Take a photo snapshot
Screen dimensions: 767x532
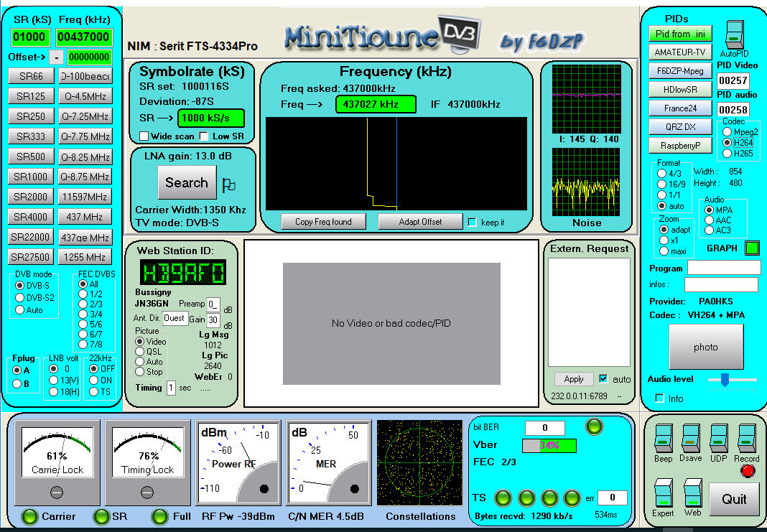pyautogui.click(x=706, y=347)
